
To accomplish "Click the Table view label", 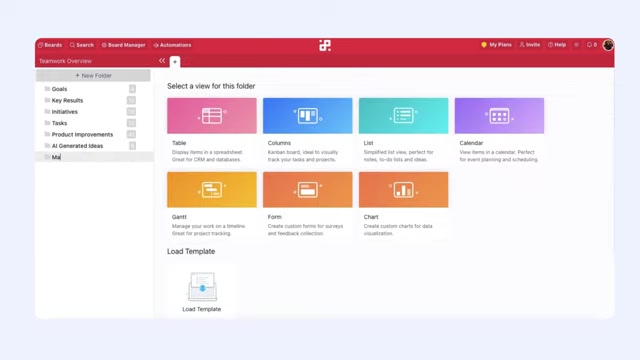I will 179,143.
